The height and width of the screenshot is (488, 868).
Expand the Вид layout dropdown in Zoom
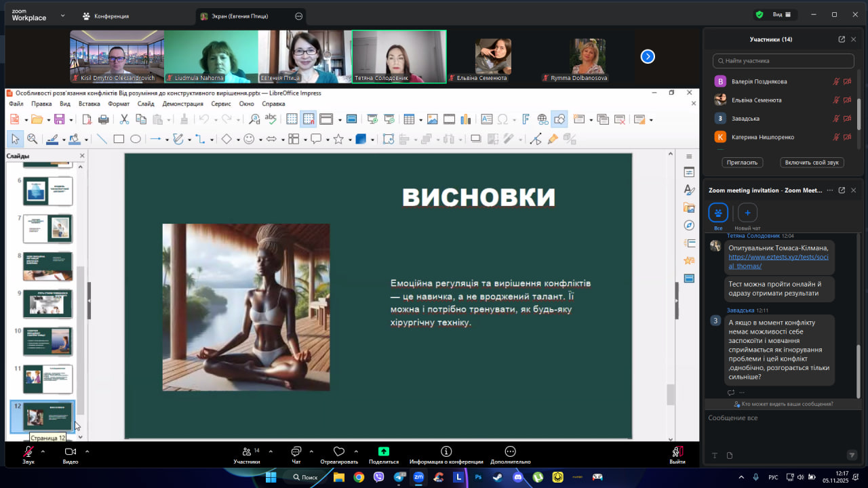click(x=782, y=14)
